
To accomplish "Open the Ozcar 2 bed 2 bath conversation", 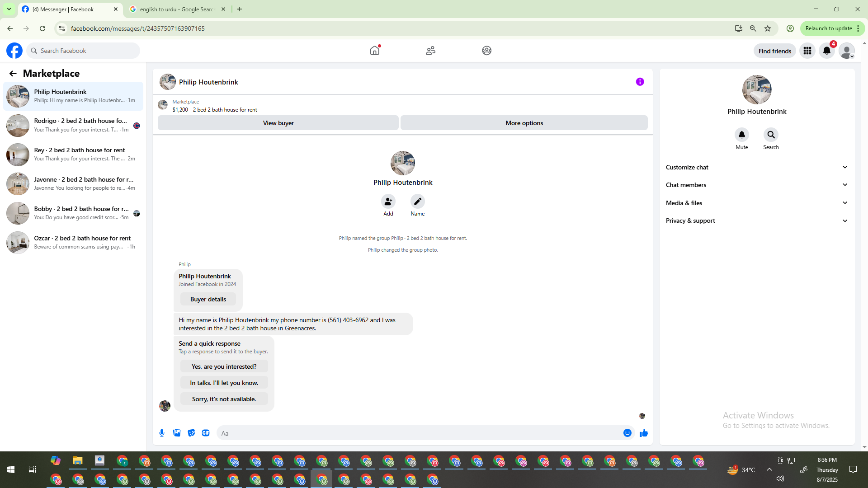I will point(73,243).
